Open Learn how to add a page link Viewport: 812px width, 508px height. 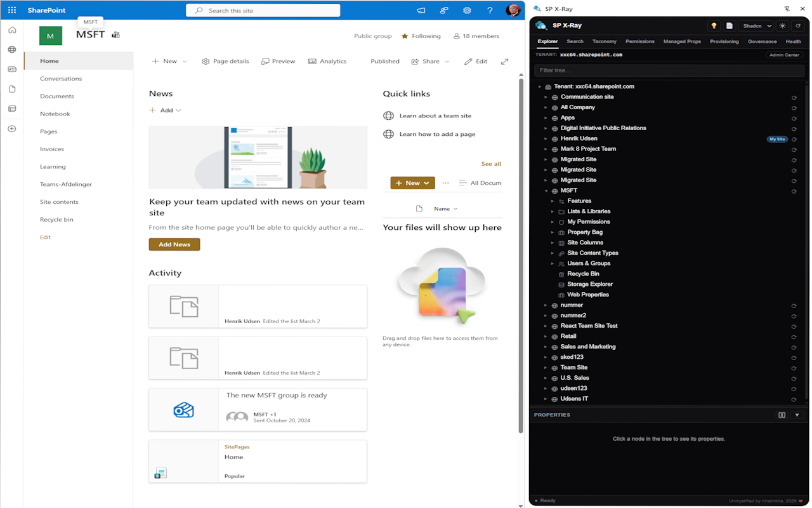point(437,134)
